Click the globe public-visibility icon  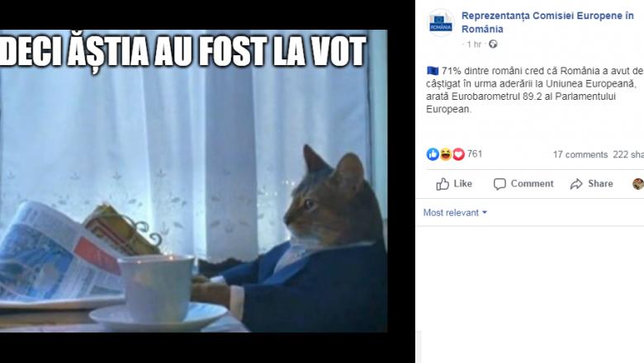pyautogui.click(x=493, y=45)
